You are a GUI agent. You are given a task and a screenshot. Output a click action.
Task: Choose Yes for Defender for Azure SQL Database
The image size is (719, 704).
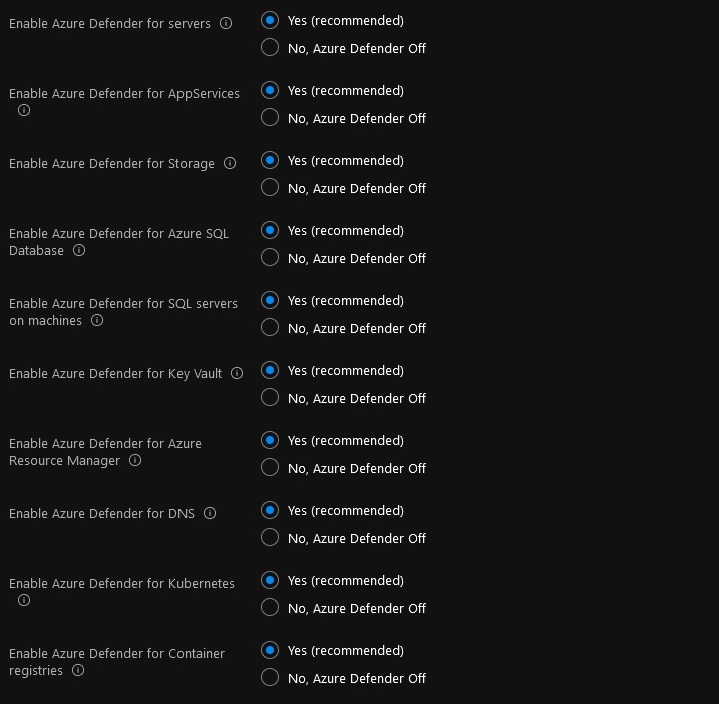(x=269, y=230)
